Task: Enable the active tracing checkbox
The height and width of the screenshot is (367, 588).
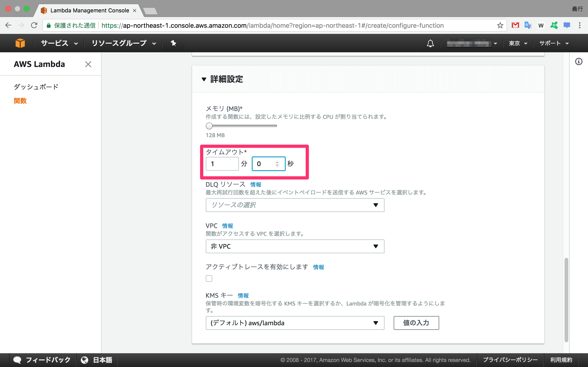Action: pyautogui.click(x=209, y=278)
